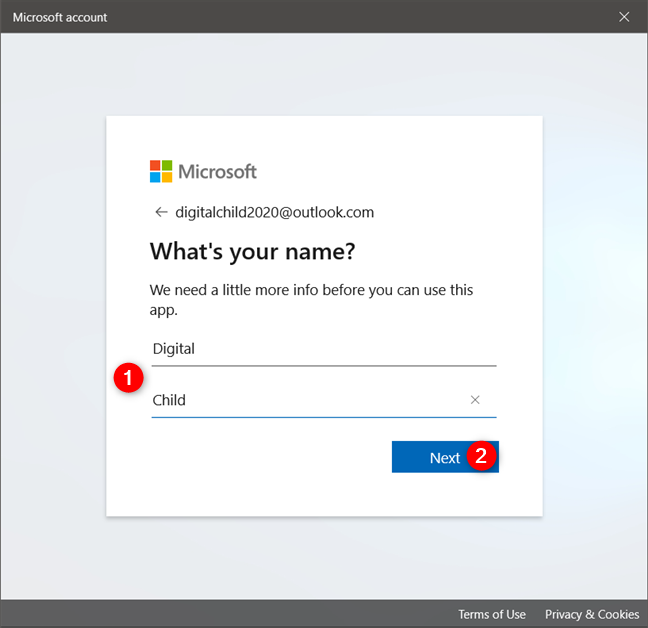
Task: Close the Microsoft account window
Action: (624, 17)
